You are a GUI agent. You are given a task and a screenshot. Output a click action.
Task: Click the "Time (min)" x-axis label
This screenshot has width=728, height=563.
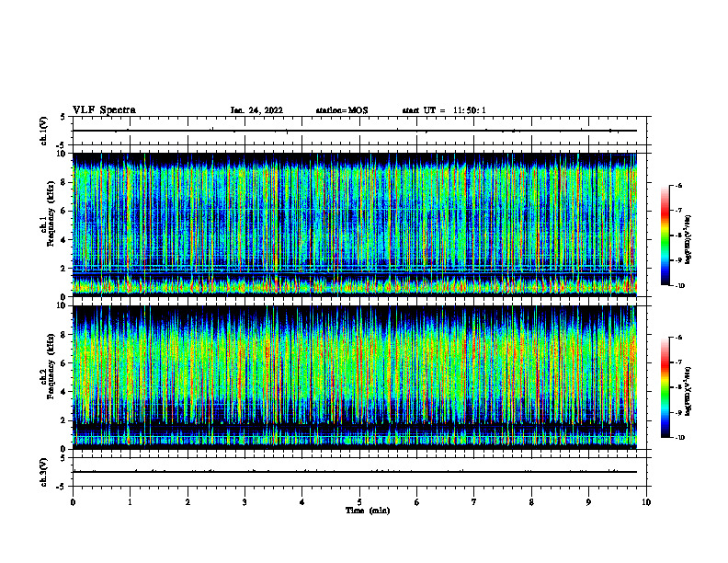368,511
